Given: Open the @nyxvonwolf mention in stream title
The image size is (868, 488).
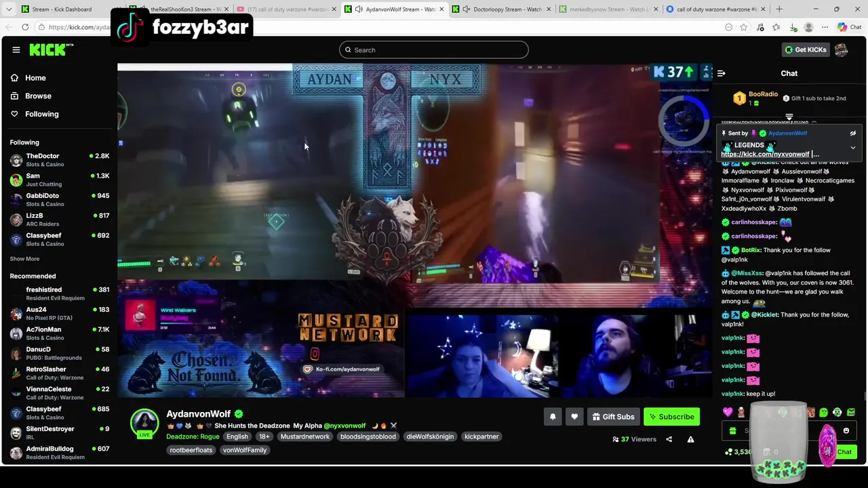Looking at the screenshot, I should point(344,426).
